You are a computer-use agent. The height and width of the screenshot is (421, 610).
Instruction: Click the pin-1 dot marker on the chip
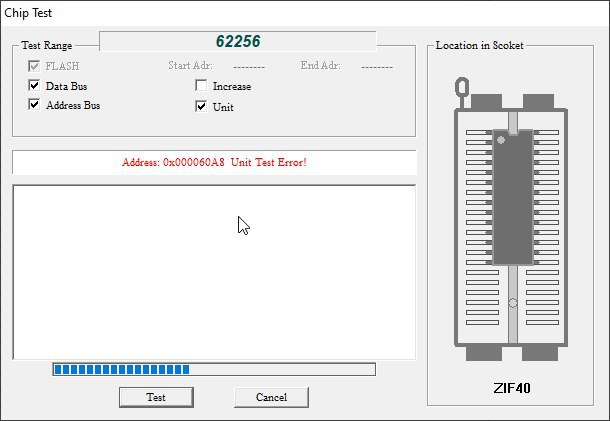[x=501, y=140]
